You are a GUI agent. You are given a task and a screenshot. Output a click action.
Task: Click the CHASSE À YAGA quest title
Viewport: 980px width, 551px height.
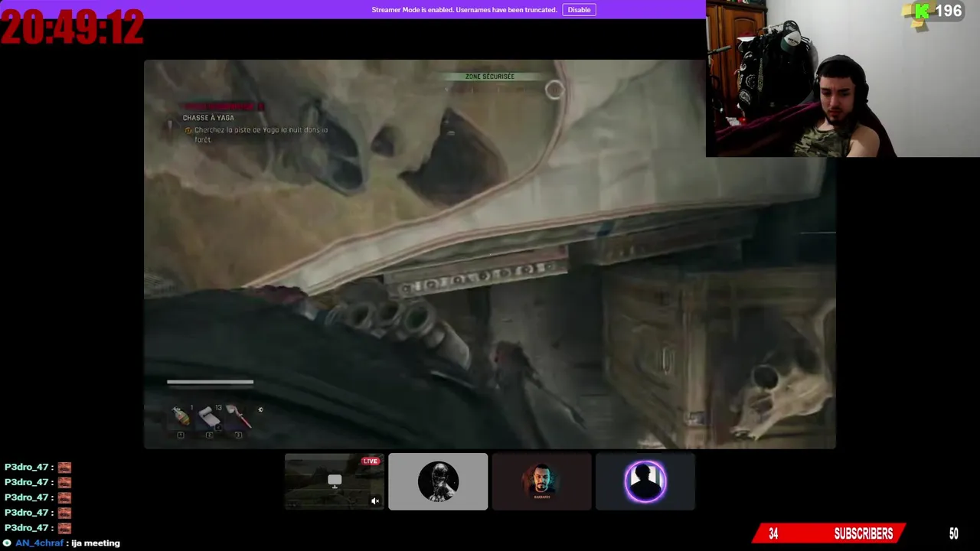coord(208,118)
